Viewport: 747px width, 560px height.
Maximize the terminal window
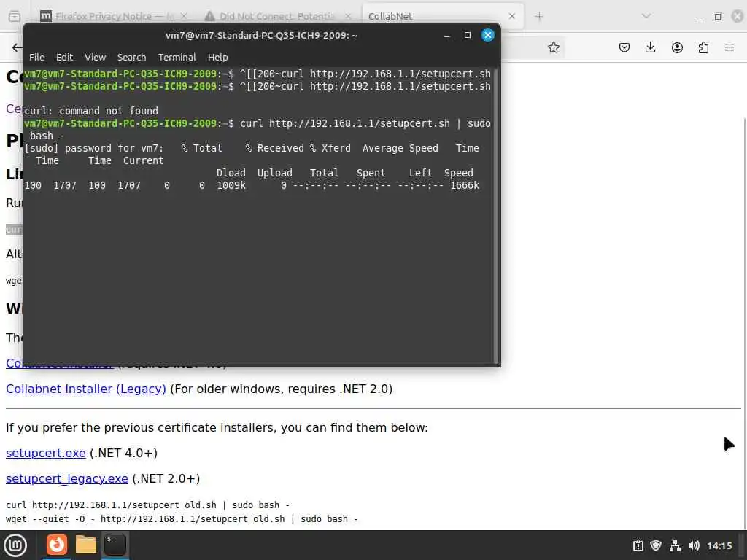point(468,35)
